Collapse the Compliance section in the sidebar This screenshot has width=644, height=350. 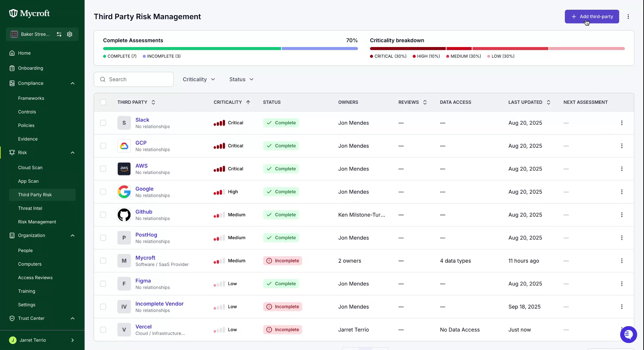72,83
